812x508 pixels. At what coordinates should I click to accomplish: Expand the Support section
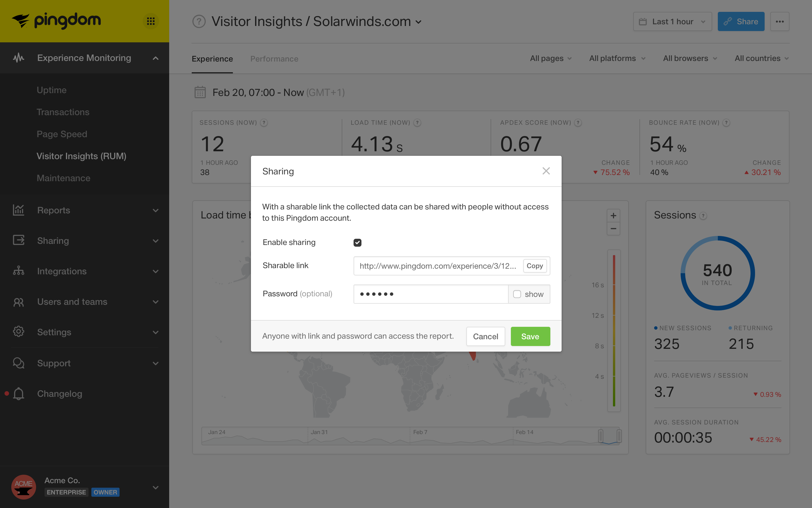[x=155, y=363]
